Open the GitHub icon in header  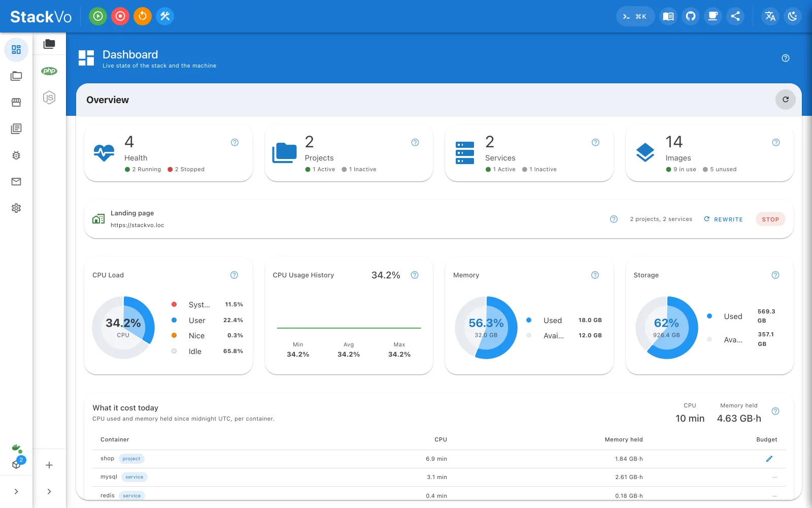pyautogui.click(x=691, y=16)
